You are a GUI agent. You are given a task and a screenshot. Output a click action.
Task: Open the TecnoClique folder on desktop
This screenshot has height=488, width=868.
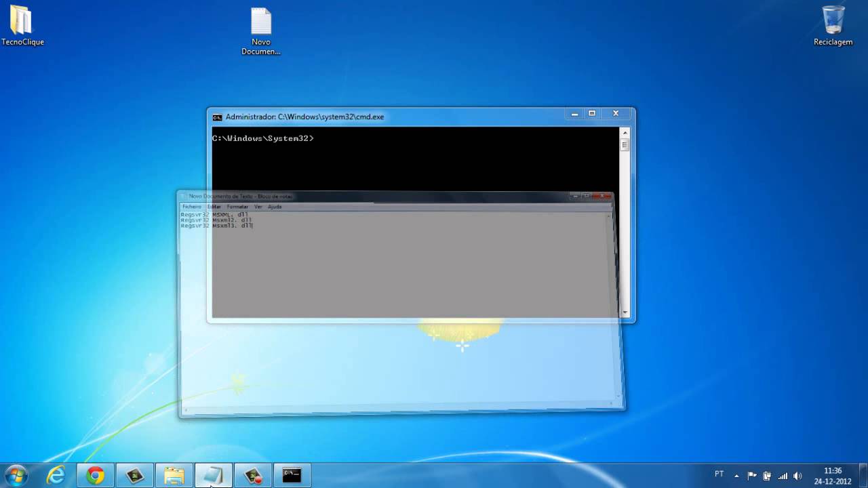(x=22, y=26)
